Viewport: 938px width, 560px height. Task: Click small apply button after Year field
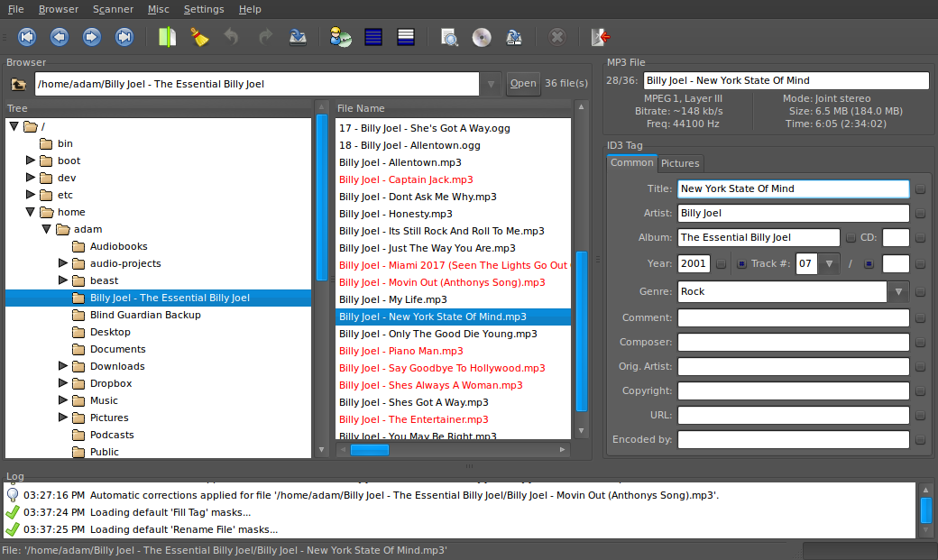point(721,264)
